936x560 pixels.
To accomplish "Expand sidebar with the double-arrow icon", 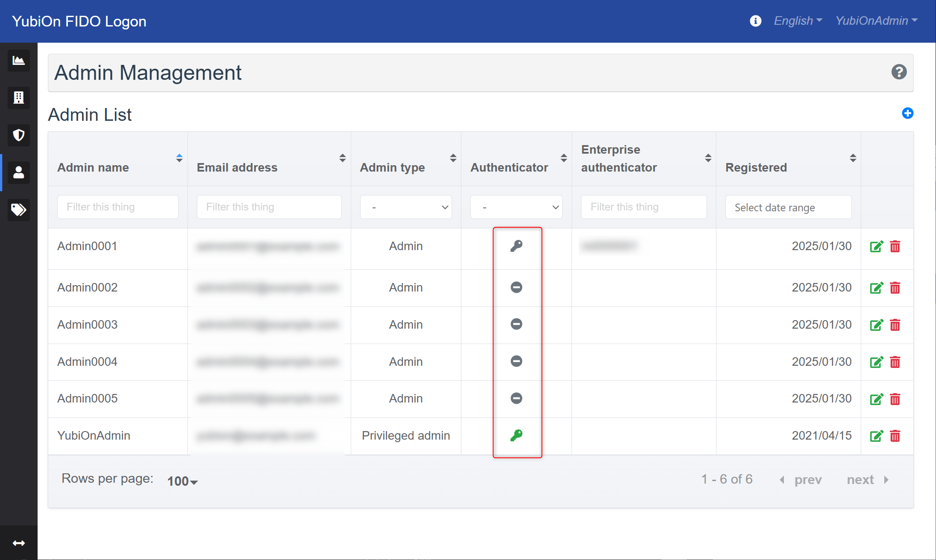I will 18,543.
